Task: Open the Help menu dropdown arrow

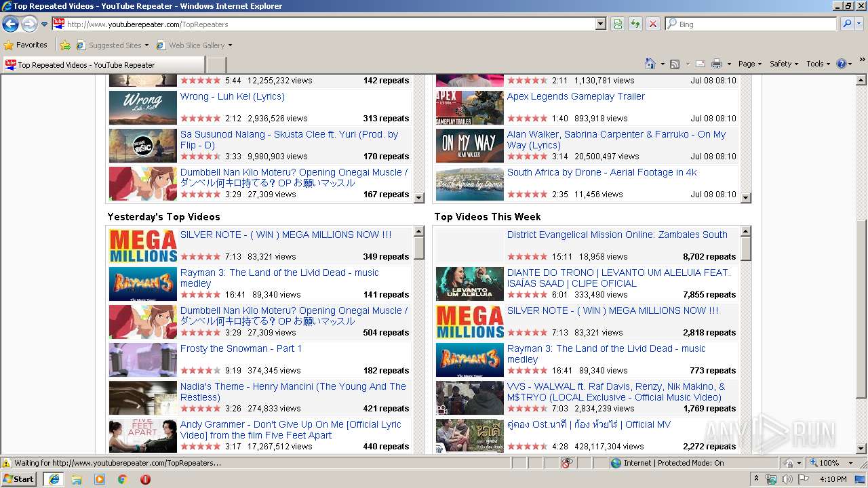Action: point(850,64)
